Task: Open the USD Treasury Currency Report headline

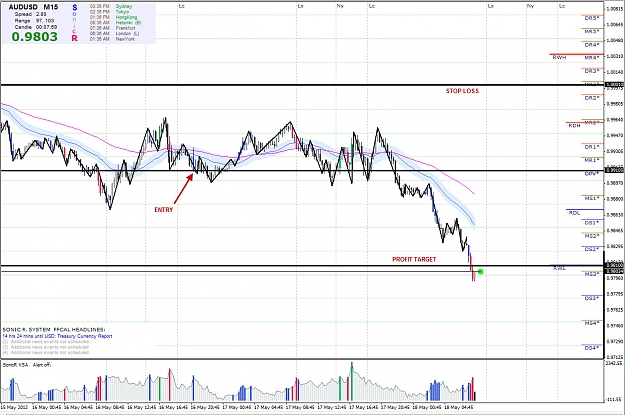Action: pyautogui.click(x=57, y=336)
